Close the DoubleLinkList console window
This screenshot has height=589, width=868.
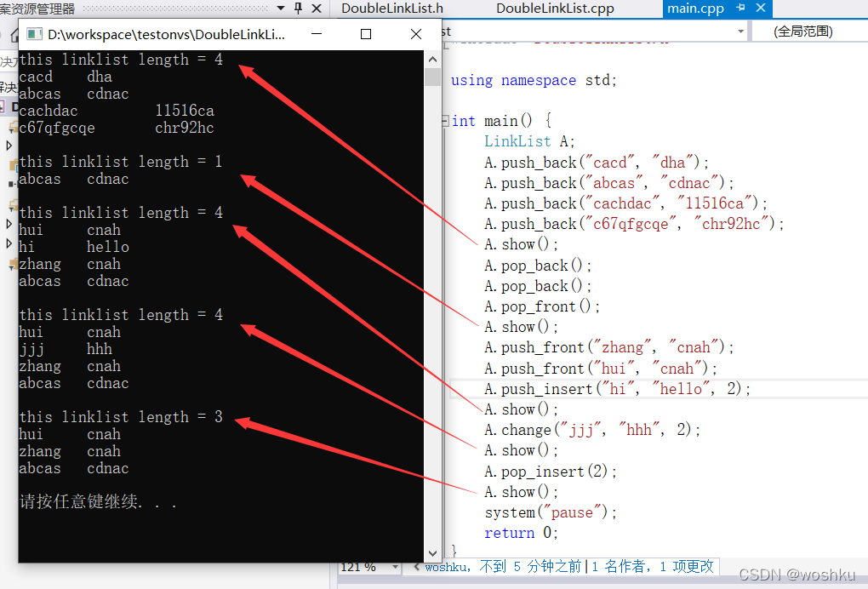pyautogui.click(x=416, y=34)
